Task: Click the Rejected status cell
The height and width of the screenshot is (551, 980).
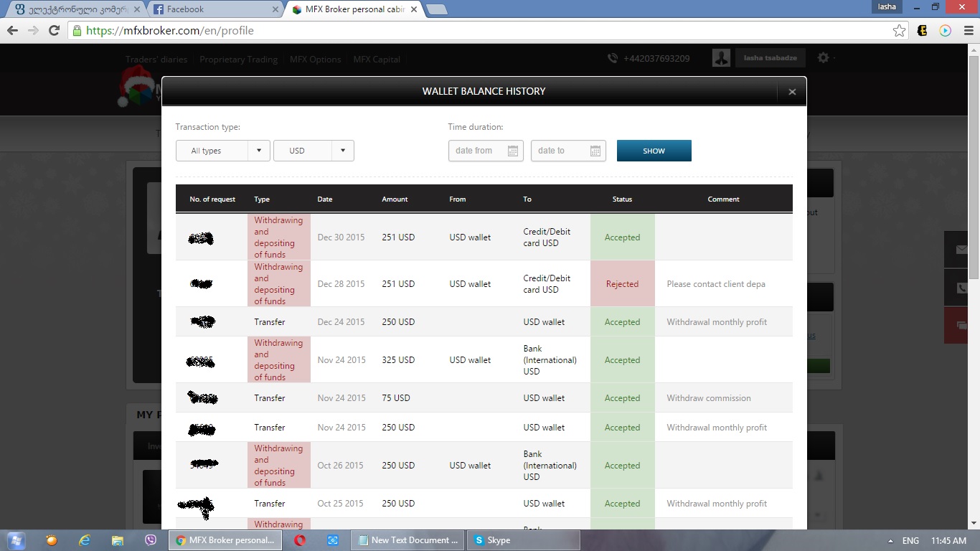Action: 622,284
